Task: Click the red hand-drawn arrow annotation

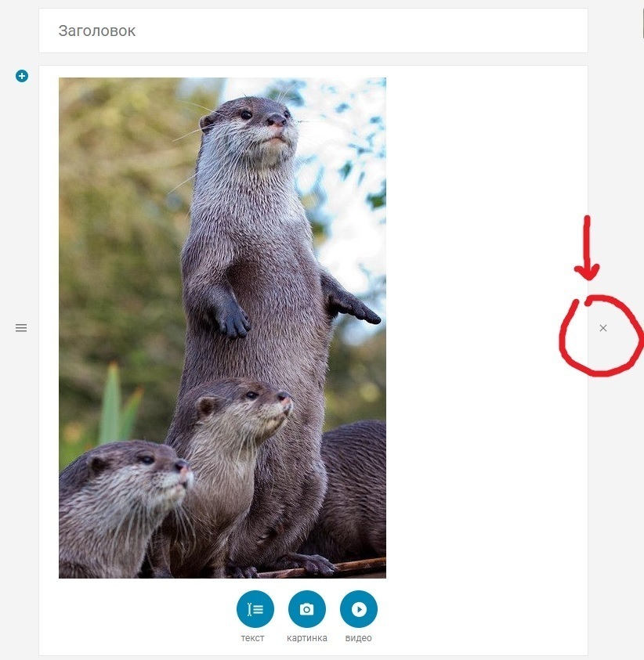Action: point(587,251)
